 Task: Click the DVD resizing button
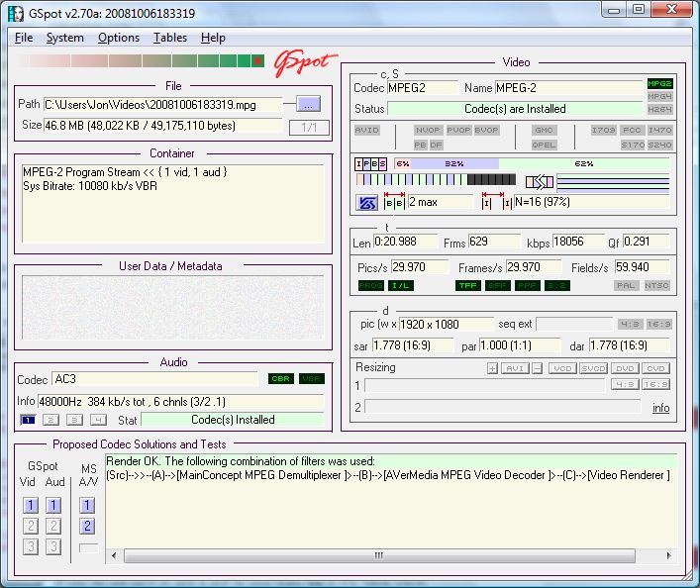(x=625, y=369)
